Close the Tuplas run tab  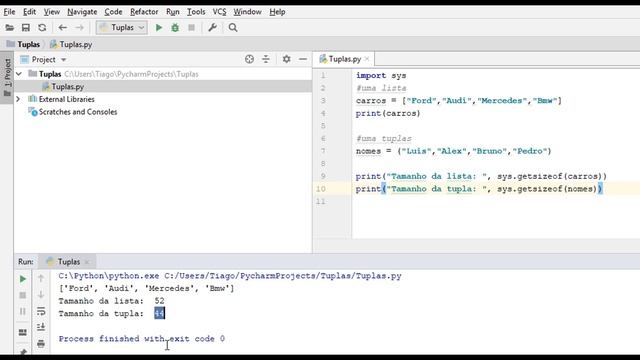87,262
